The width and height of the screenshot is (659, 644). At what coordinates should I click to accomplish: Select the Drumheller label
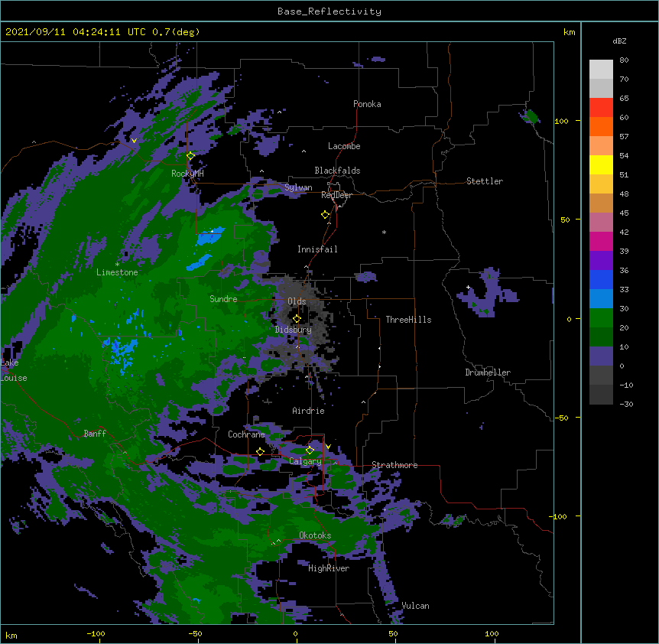tap(488, 372)
